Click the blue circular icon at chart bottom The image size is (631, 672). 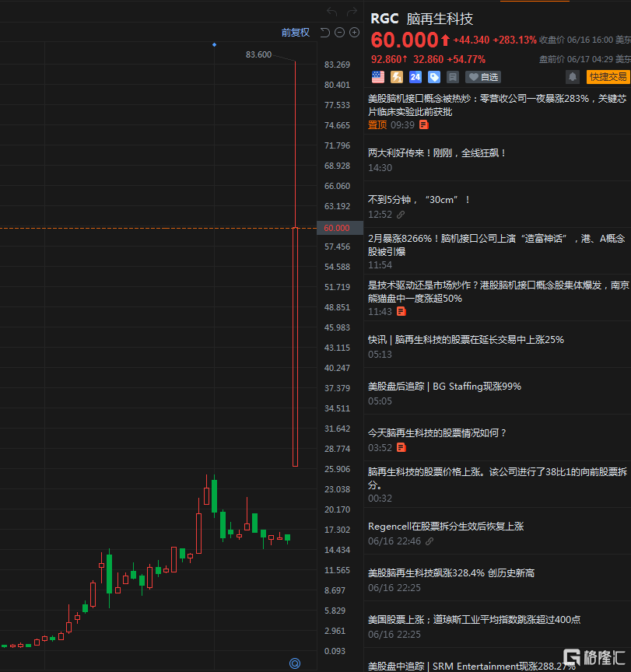point(295,663)
